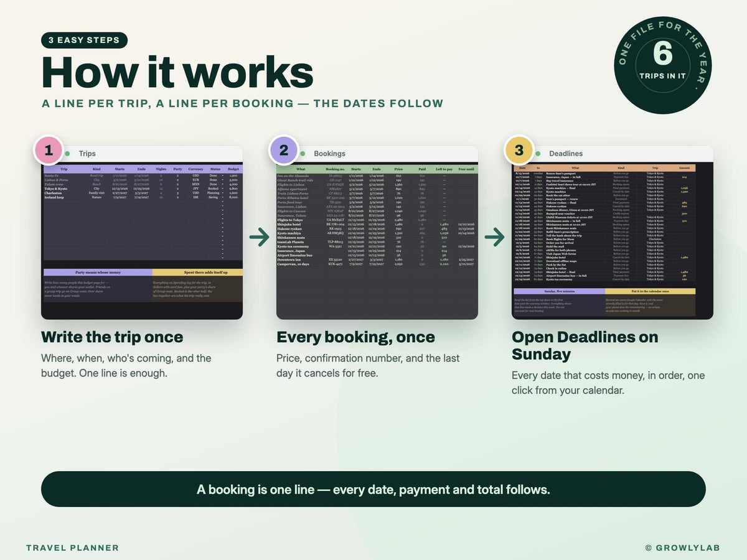Click the 'Kyoto tea ceremony' row in Bookings
747x560 pixels.
point(377,246)
